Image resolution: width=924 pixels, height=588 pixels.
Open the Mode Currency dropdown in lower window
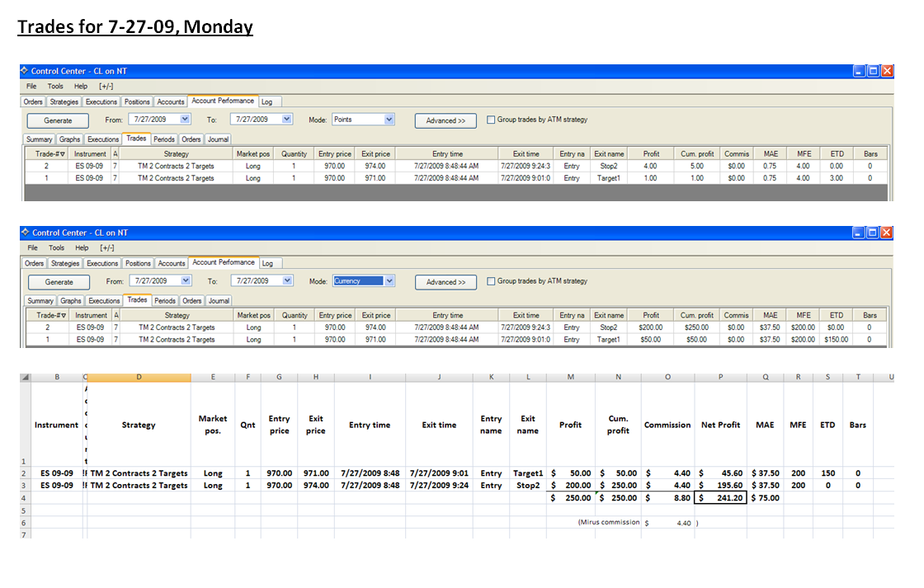click(x=389, y=281)
